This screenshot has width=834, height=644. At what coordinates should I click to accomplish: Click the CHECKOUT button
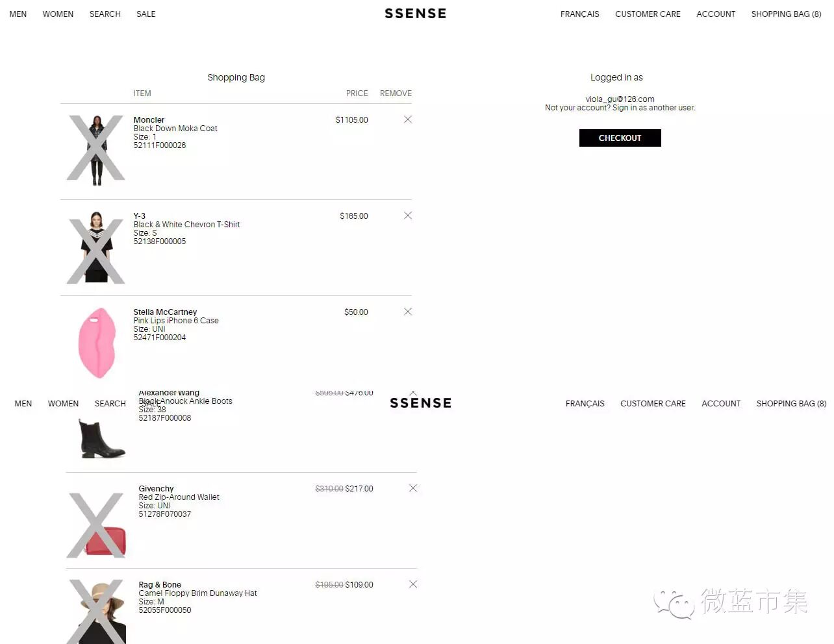(x=620, y=138)
